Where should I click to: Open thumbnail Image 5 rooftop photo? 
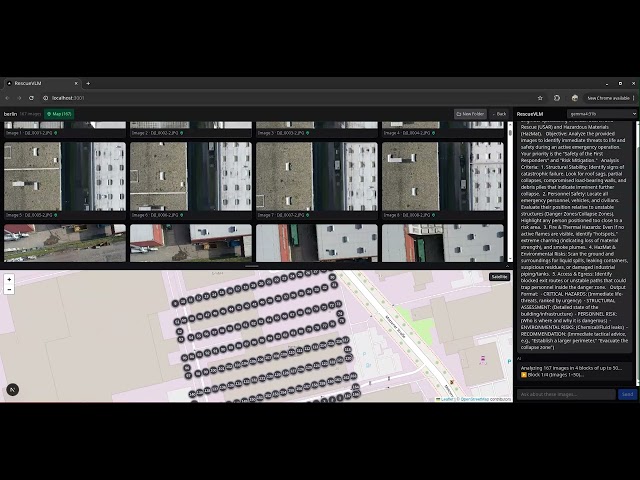click(65, 176)
